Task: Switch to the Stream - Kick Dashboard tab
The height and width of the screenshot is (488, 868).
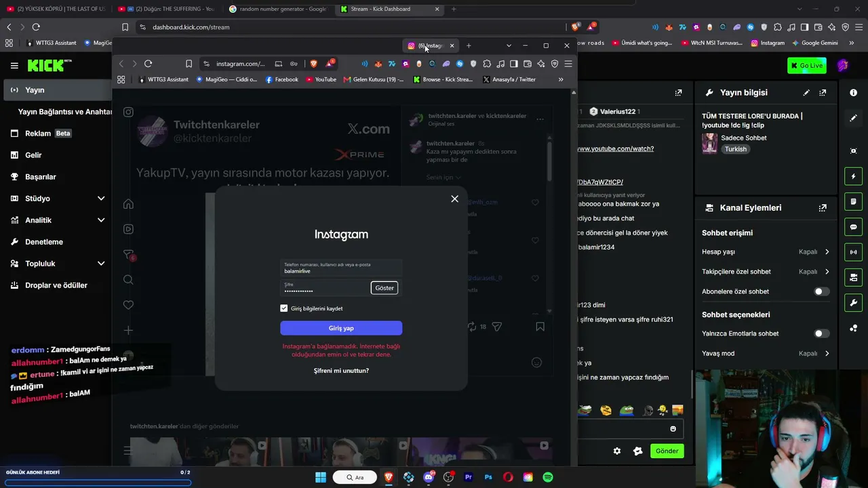Action: (x=390, y=9)
